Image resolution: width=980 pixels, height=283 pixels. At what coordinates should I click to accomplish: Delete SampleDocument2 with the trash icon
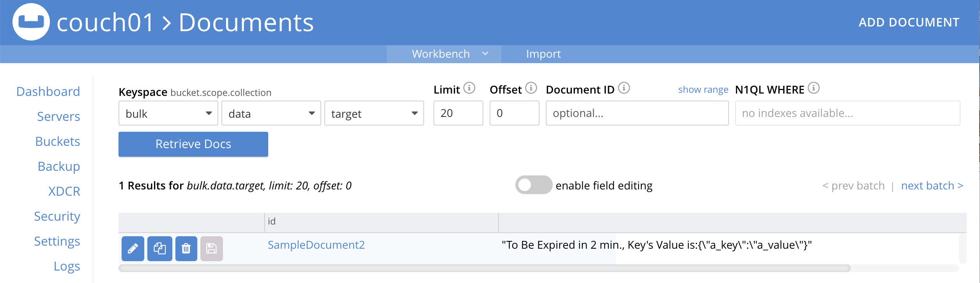click(x=186, y=248)
